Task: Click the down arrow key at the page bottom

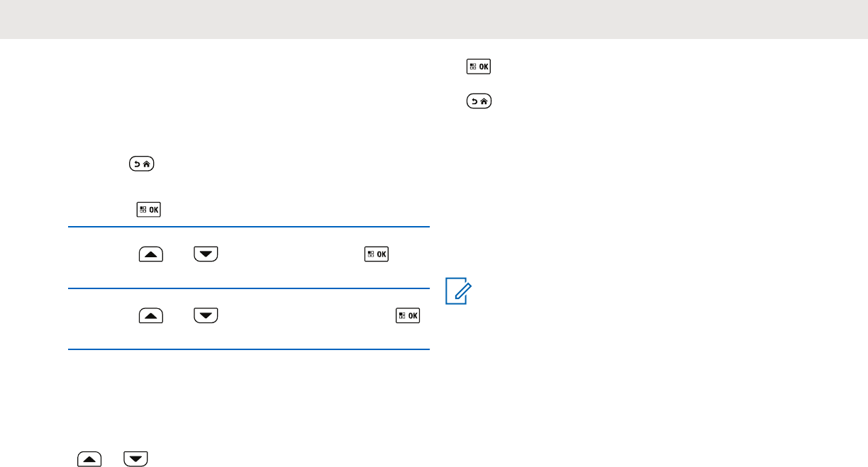Action: tap(135, 460)
